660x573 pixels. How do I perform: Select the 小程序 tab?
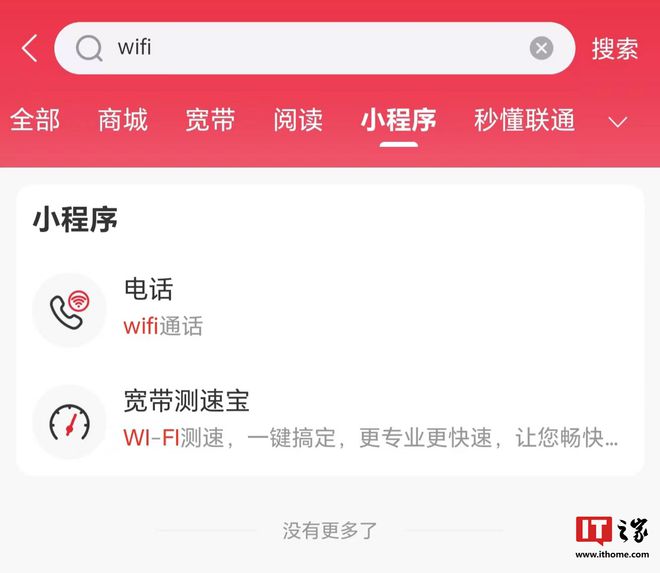398,120
